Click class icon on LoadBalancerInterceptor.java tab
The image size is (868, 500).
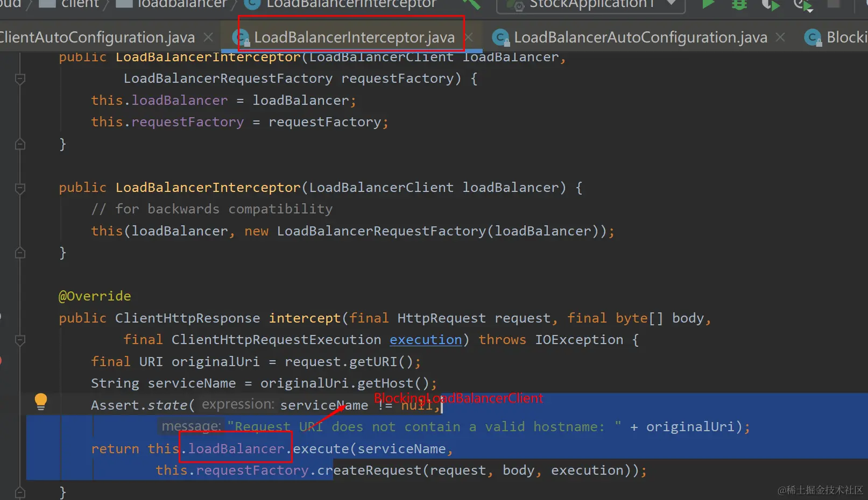(241, 37)
